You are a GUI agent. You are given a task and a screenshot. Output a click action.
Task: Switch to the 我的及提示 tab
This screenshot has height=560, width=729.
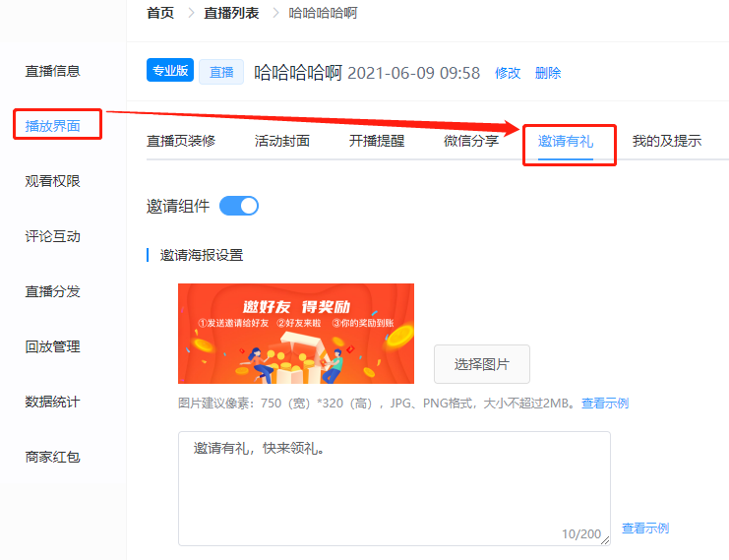[x=667, y=141]
